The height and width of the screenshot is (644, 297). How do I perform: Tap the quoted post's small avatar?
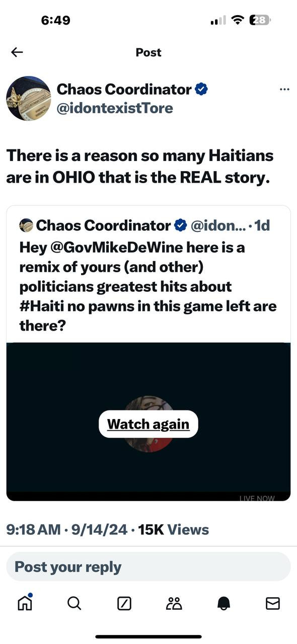[26, 226]
